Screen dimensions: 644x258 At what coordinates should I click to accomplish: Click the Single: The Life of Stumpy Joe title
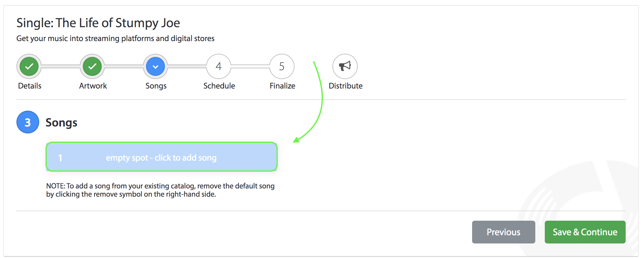tap(98, 23)
